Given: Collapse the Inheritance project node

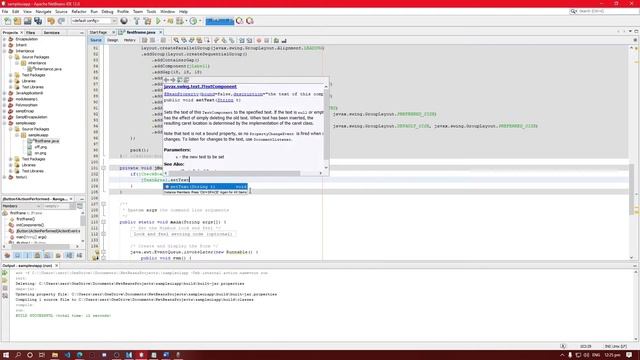Looking at the screenshot, I should point(4,51).
